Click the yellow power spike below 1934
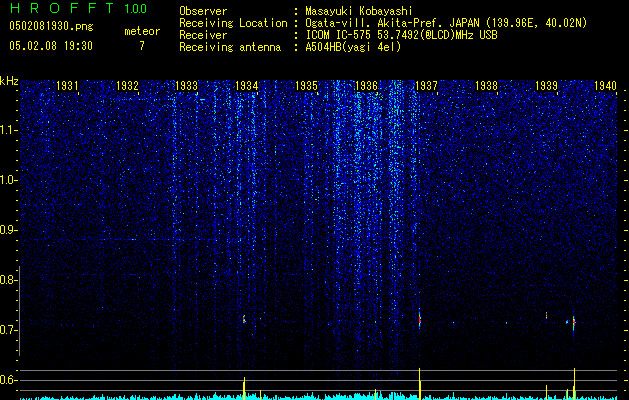 pyautogui.click(x=244, y=388)
